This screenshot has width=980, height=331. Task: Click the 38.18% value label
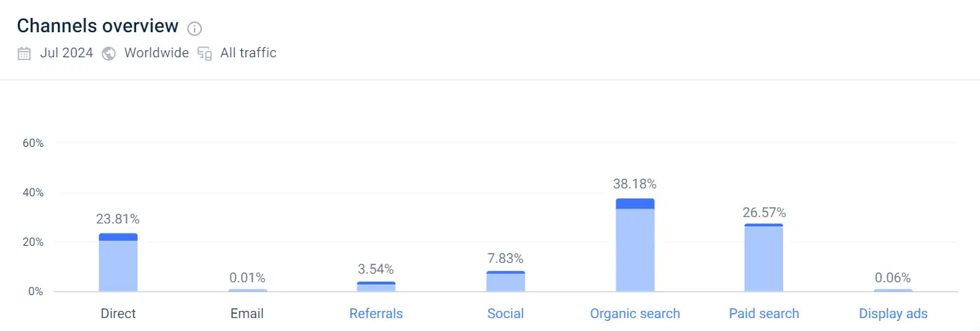point(635,184)
